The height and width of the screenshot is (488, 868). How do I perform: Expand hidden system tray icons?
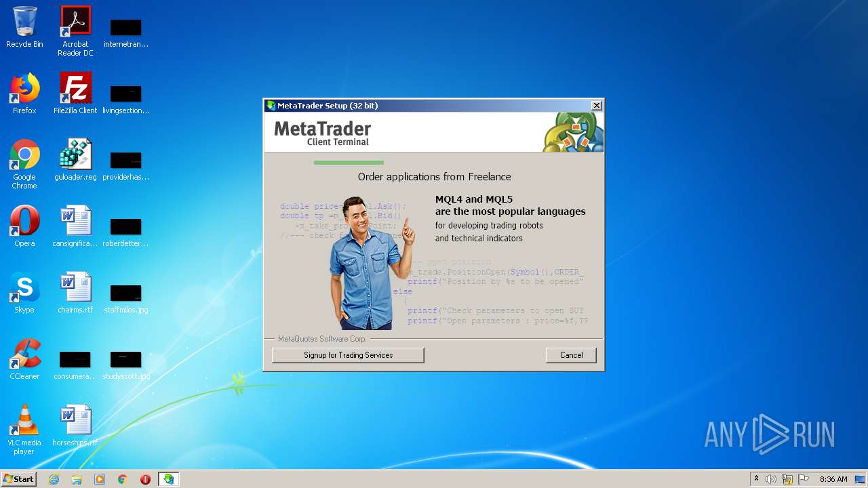click(x=756, y=479)
